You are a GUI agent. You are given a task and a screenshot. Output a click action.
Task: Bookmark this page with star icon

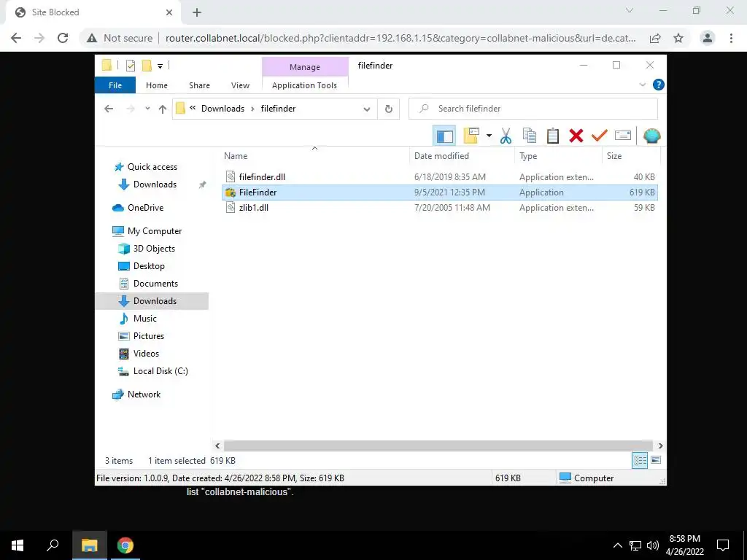coord(678,38)
